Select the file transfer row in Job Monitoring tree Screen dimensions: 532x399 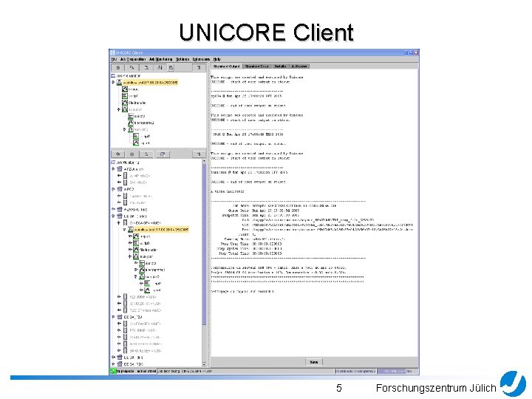click(x=146, y=250)
